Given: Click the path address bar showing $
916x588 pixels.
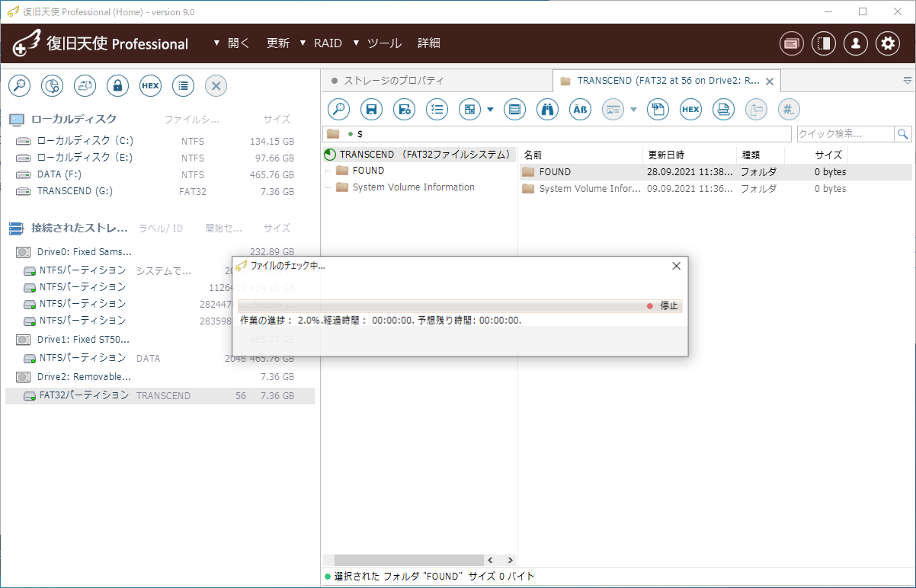Looking at the screenshot, I should tap(557, 134).
